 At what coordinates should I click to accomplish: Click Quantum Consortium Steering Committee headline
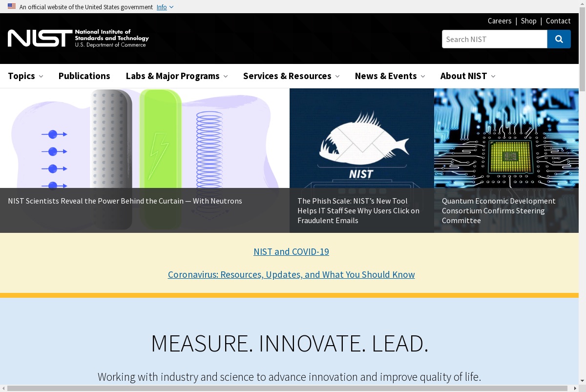click(x=499, y=210)
